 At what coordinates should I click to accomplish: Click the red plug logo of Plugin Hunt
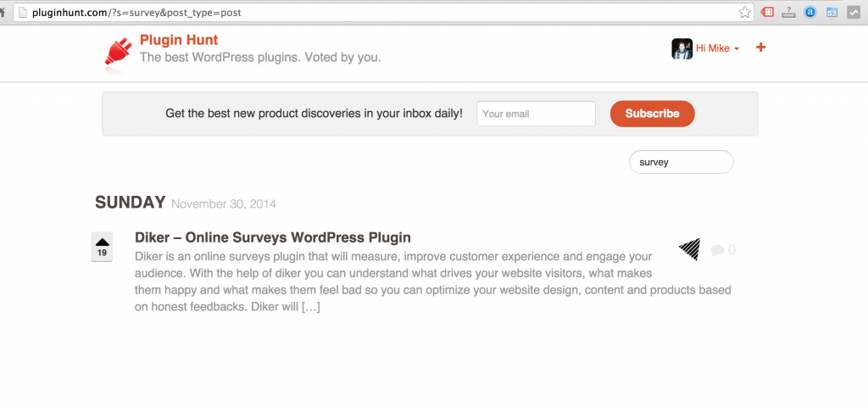tap(118, 54)
